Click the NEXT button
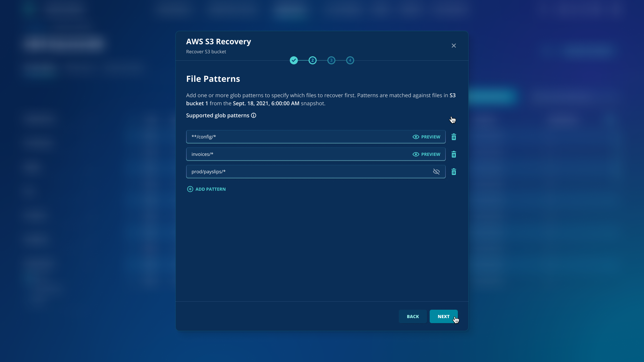 click(443, 316)
